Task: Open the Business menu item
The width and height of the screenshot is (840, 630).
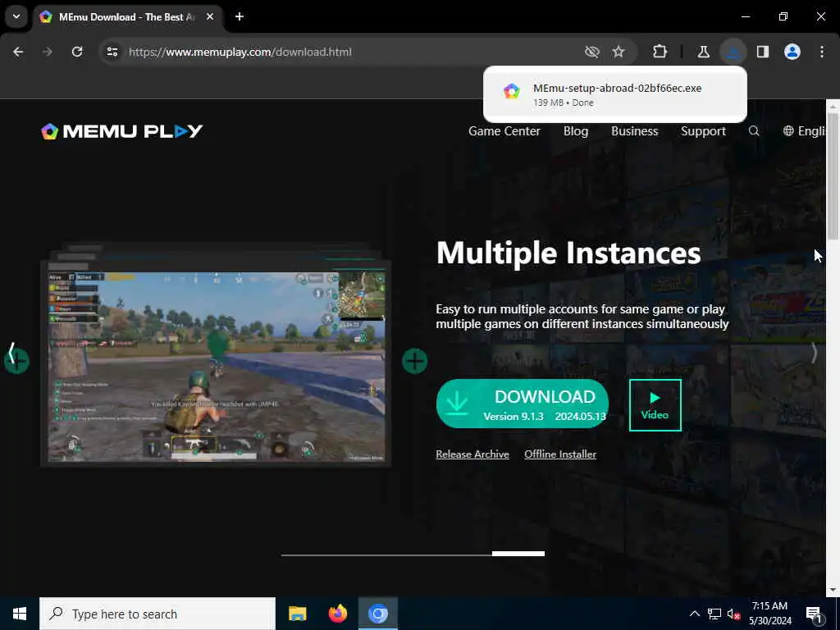Action: (x=634, y=131)
